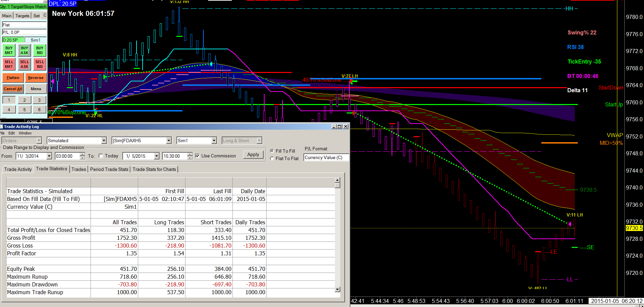The image size is (644, 307).
Task: Open the To date picker dropdown
Action: [x=156, y=156]
